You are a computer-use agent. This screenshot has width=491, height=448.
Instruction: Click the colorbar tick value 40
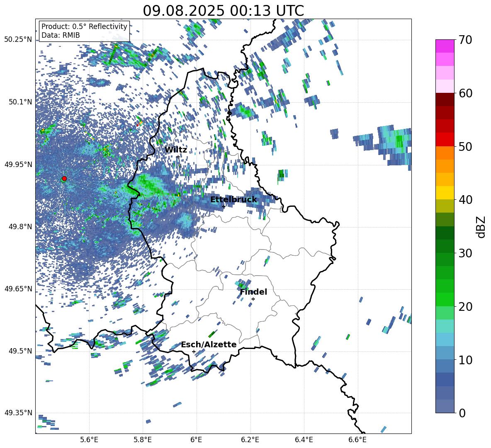(x=465, y=200)
